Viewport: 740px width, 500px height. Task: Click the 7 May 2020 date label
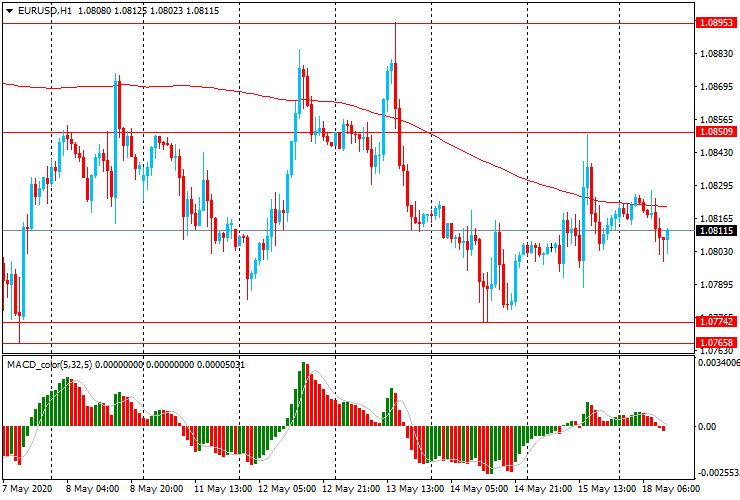28,489
